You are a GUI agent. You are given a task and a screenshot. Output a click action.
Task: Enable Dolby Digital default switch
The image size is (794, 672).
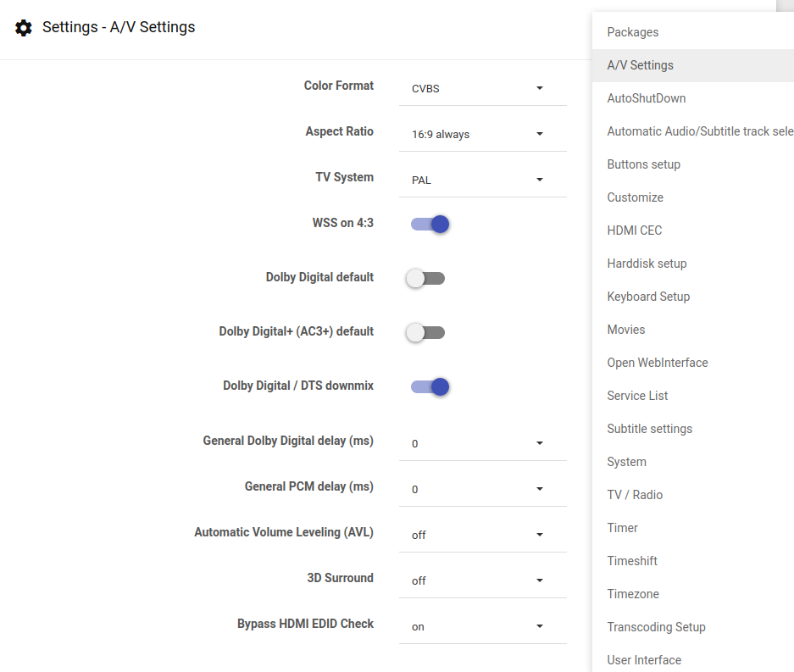pos(425,278)
